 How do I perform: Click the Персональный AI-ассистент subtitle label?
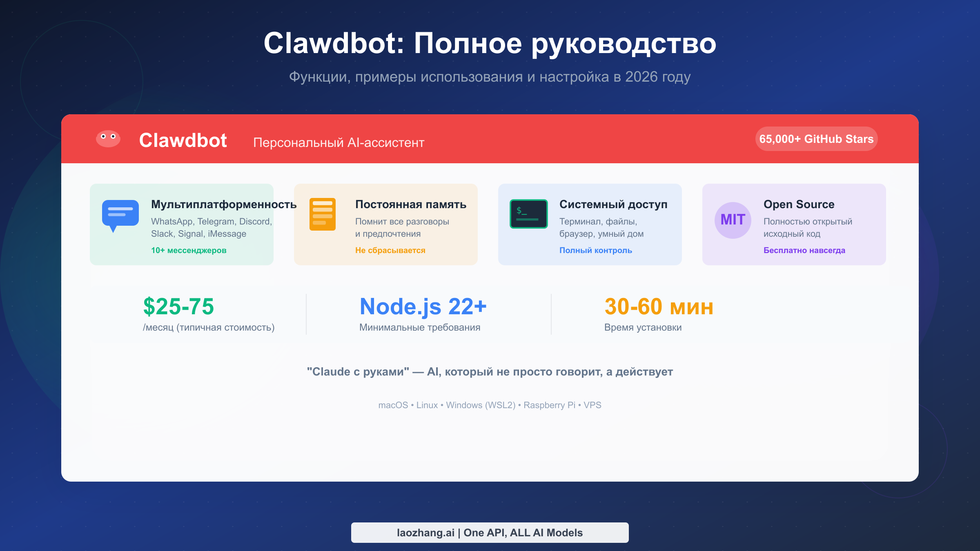(x=339, y=142)
